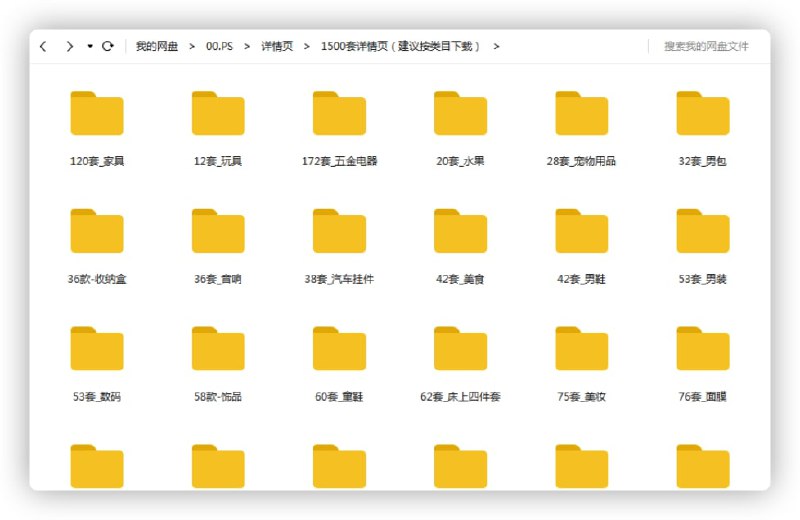Open the 38套_汽车挂件 folder icon

click(x=339, y=231)
